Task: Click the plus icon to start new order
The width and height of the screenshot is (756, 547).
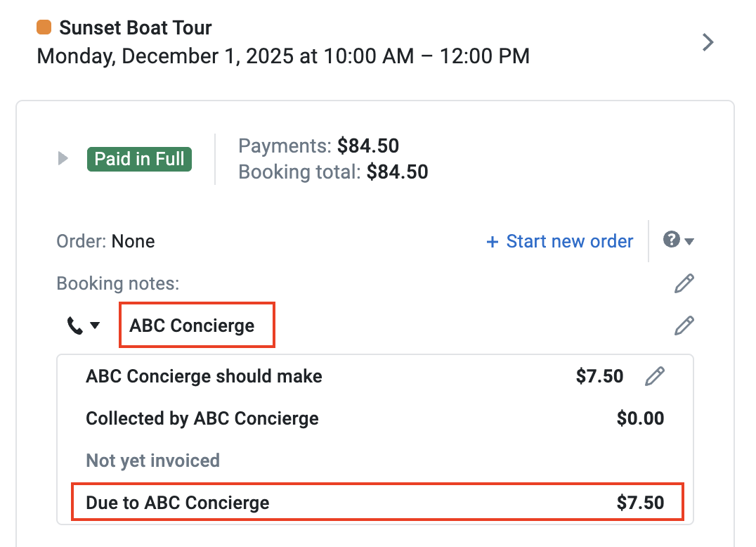Action: click(492, 241)
